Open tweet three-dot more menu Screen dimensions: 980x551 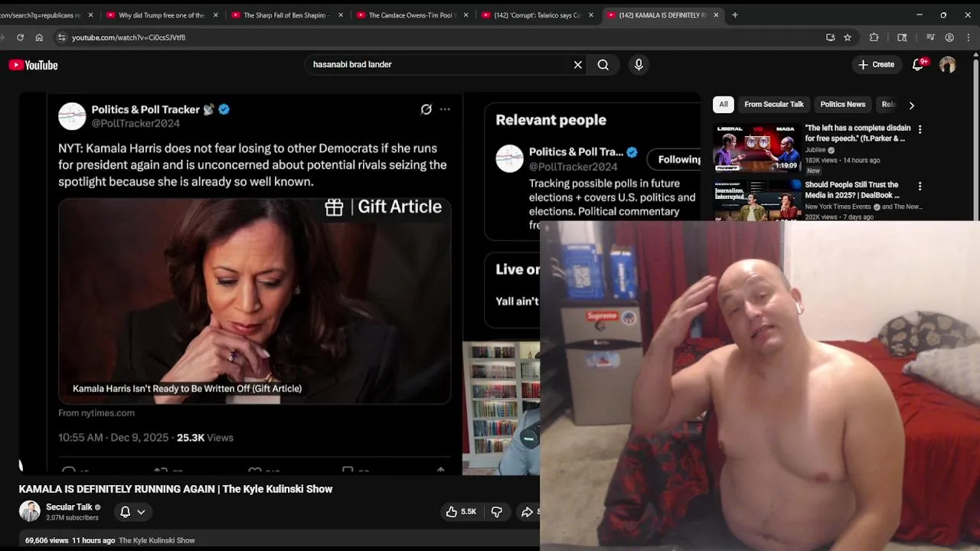tap(445, 109)
